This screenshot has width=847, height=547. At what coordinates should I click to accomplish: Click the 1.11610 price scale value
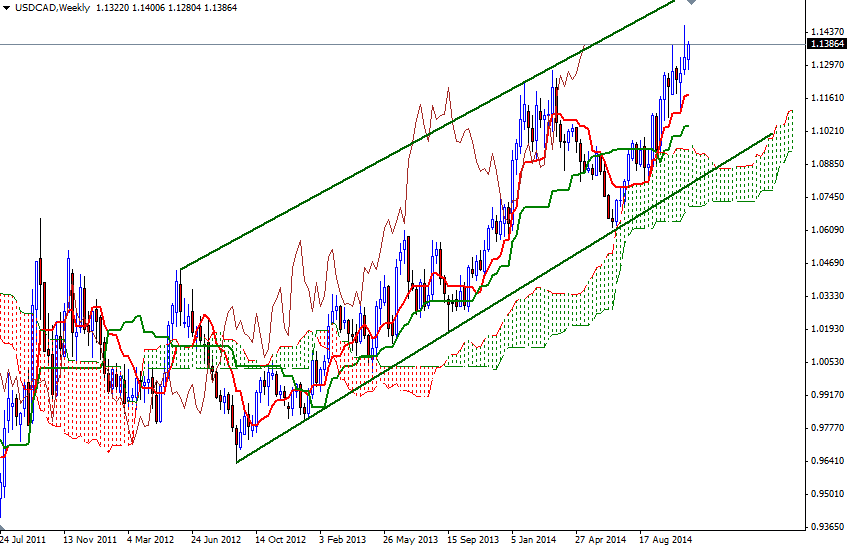click(827, 98)
